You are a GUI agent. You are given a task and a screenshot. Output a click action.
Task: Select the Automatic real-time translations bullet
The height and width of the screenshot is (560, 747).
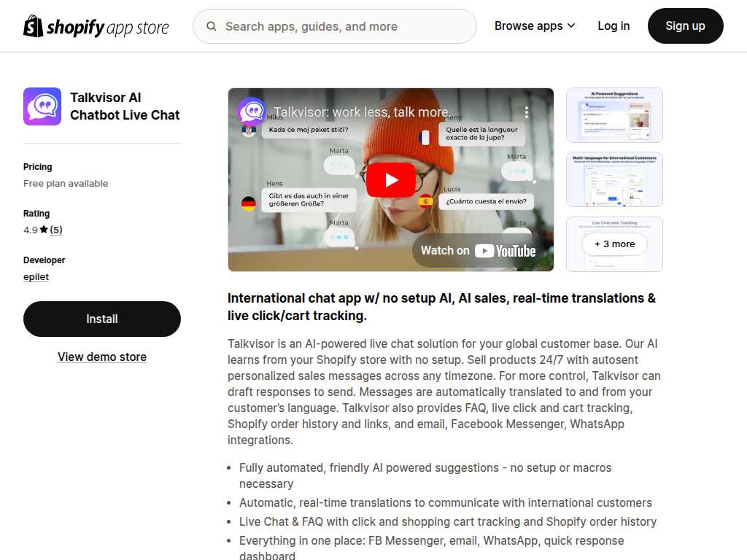pyautogui.click(x=446, y=502)
